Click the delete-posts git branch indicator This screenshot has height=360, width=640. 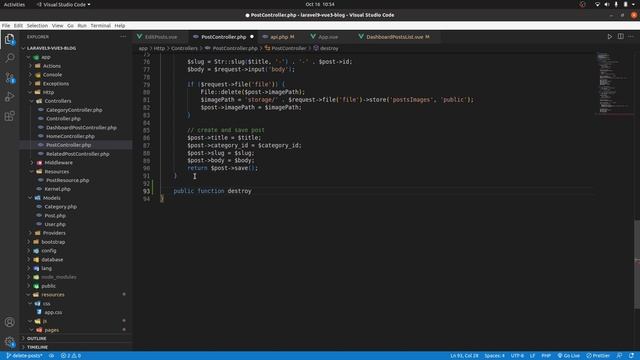[x=24, y=356]
